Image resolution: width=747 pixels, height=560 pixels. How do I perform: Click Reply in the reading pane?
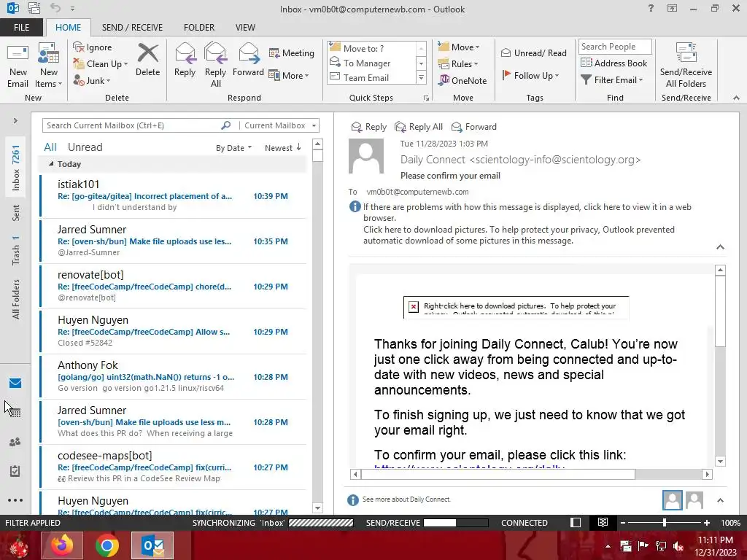368,127
